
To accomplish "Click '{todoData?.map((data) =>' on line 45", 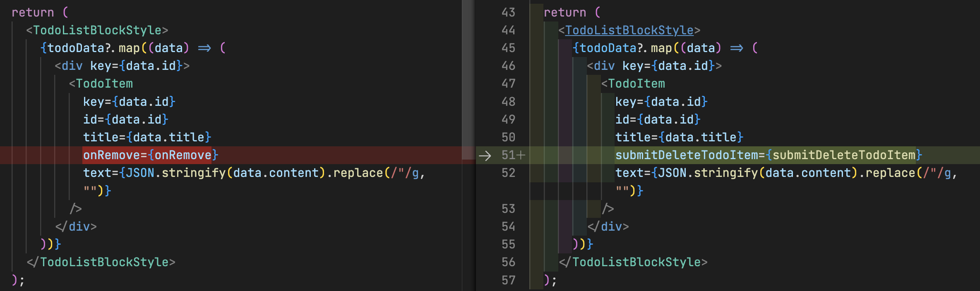I will pos(658,48).
